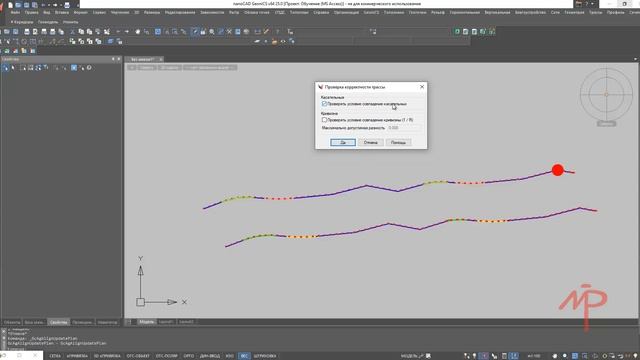The height and width of the screenshot is (360, 640).
Task: Open the Правка menu
Action: point(31,13)
